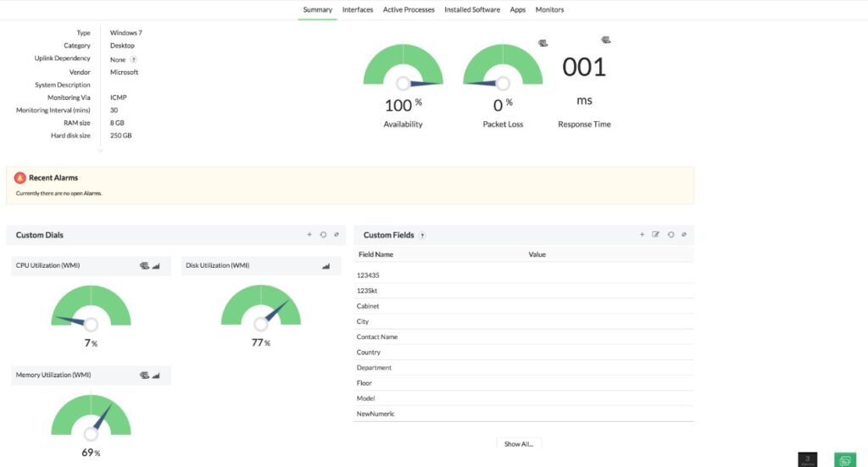Select the Apps tab
This screenshot has height=467, width=868.
[x=518, y=10]
